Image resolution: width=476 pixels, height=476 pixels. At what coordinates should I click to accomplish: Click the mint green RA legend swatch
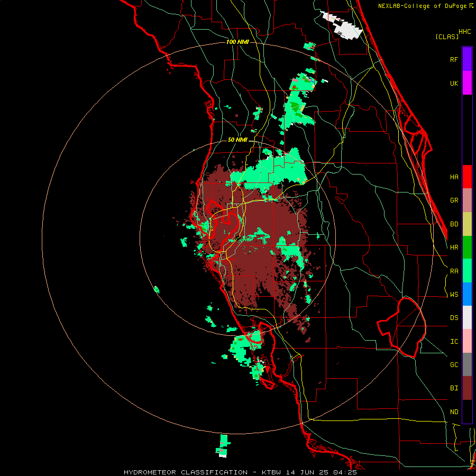click(x=467, y=271)
